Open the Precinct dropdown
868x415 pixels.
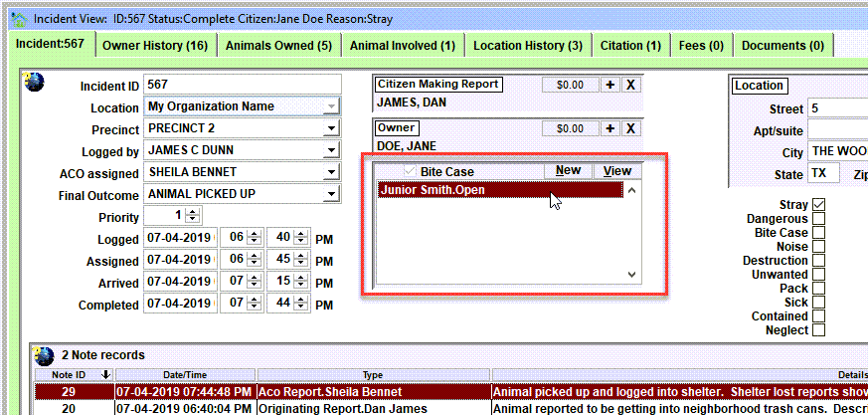click(331, 129)
